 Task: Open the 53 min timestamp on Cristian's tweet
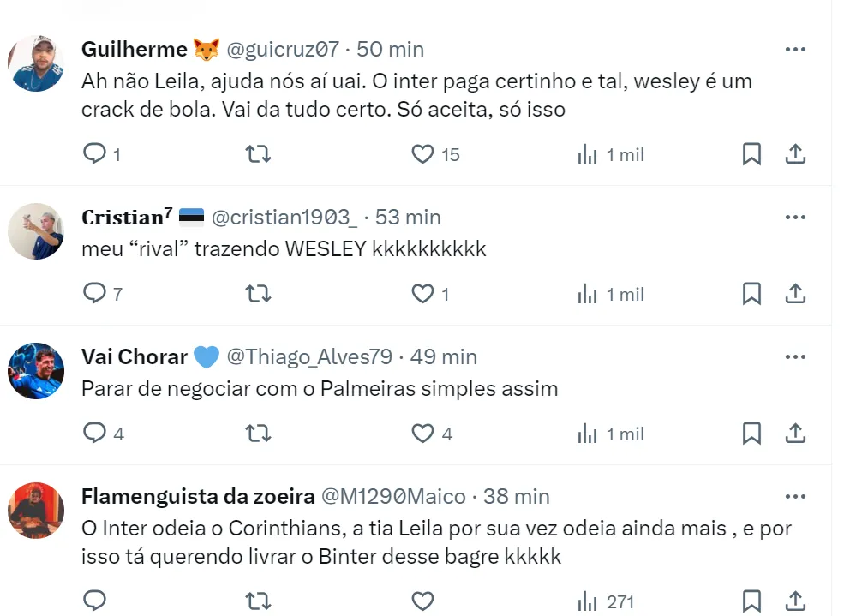pyautogui.click(x=408, y=218)
